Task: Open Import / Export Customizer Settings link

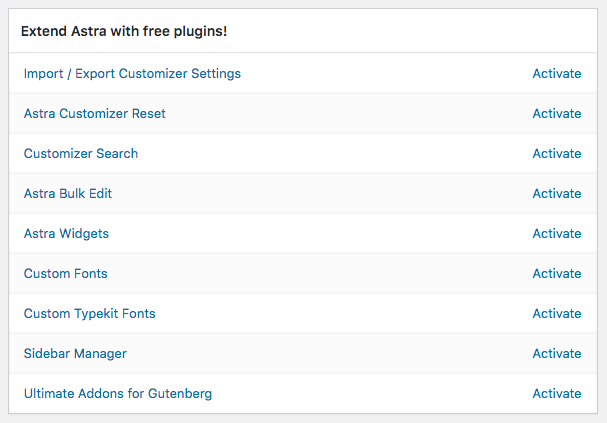Action: tap(132, 74)
